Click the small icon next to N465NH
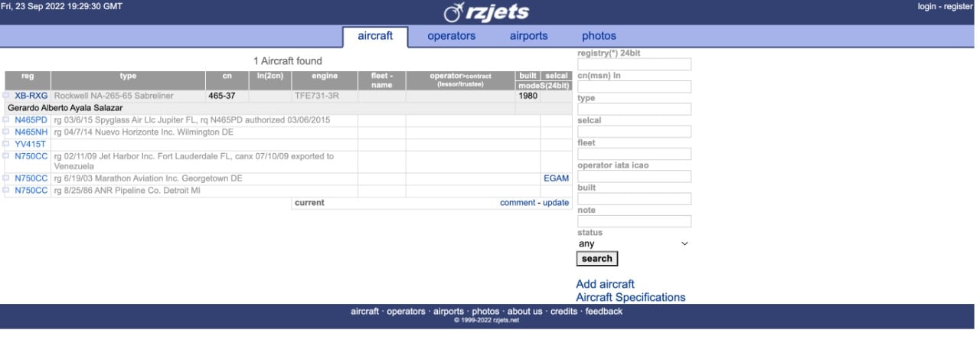Screen dimensions: 980x356 pos(6,132)
